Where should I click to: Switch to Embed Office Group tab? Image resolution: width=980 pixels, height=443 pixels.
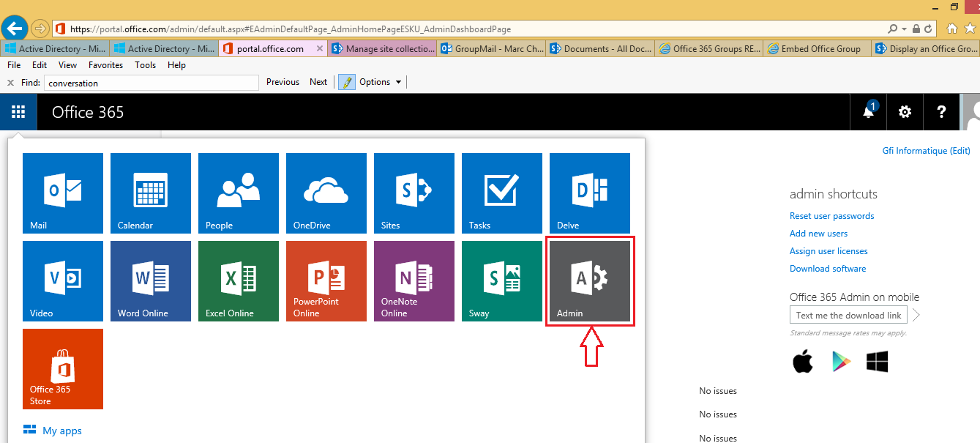tap(818, 49)
